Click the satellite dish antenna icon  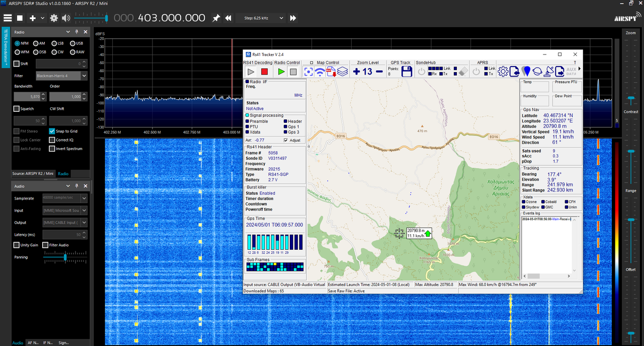click(549, 72)
